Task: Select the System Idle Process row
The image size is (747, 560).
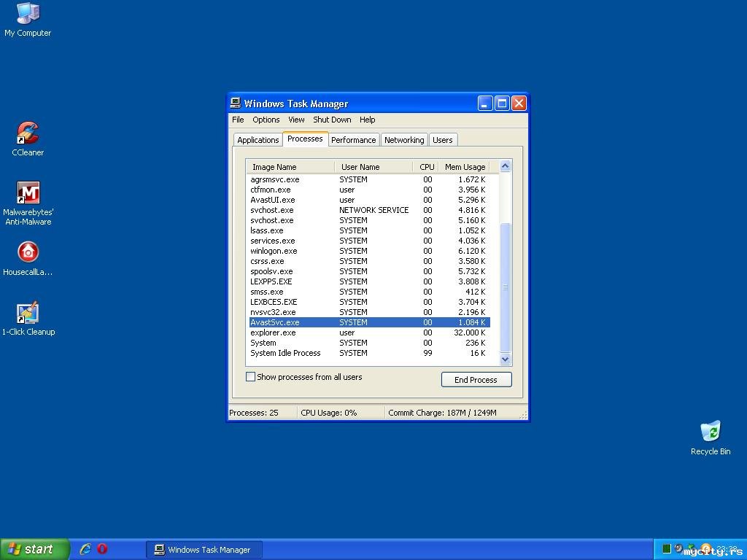Action: 369,354
